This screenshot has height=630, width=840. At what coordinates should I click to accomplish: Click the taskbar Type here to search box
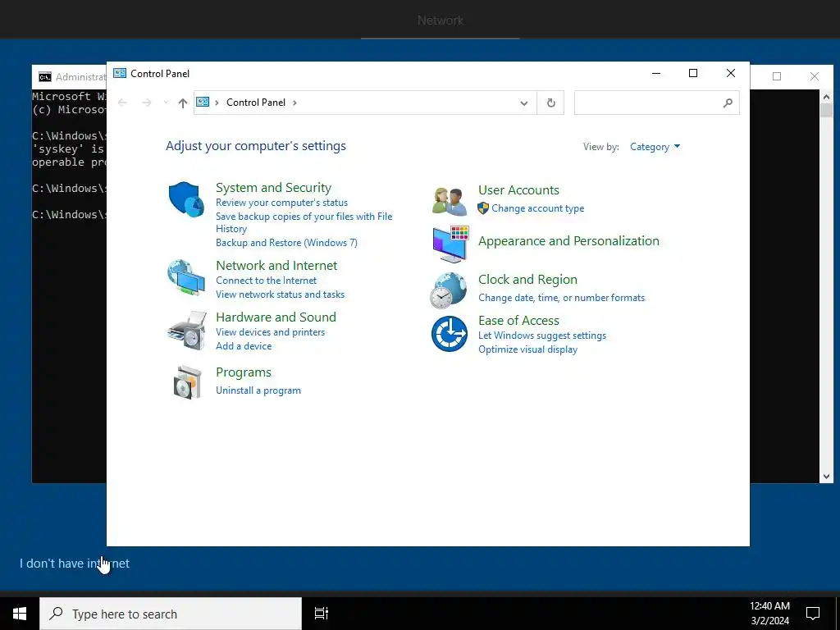pyautogui.click(x=171, y=614)
